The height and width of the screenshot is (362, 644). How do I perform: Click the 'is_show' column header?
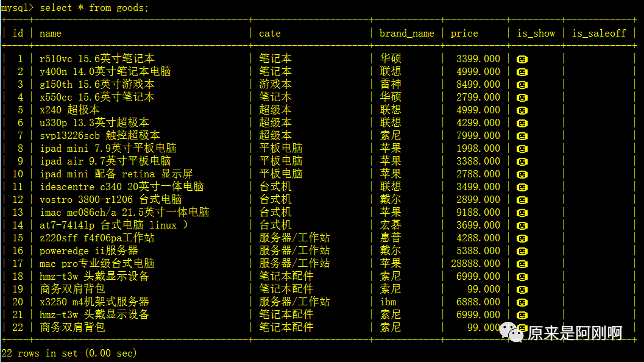(x=536, y=34)
